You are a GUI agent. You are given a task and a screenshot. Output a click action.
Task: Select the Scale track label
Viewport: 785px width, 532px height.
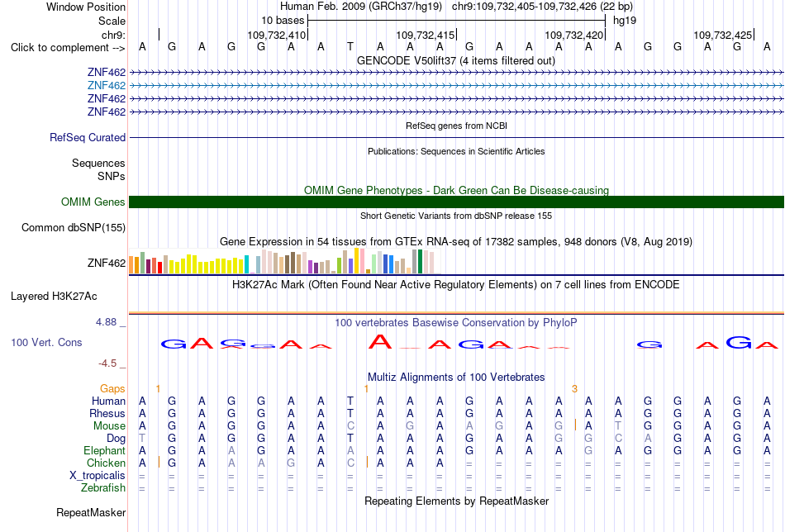pyautogui.click(x=112, y=21)
